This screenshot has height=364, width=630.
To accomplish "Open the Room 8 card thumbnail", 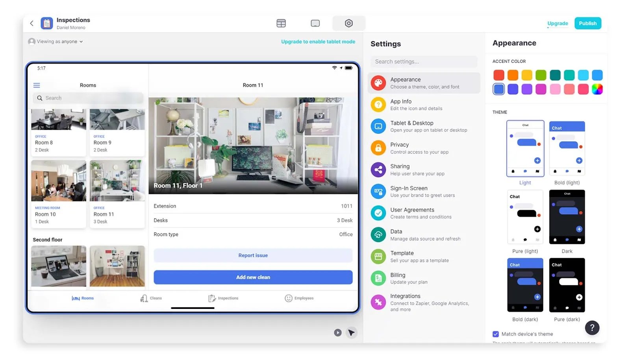I will tap(59, 119).
